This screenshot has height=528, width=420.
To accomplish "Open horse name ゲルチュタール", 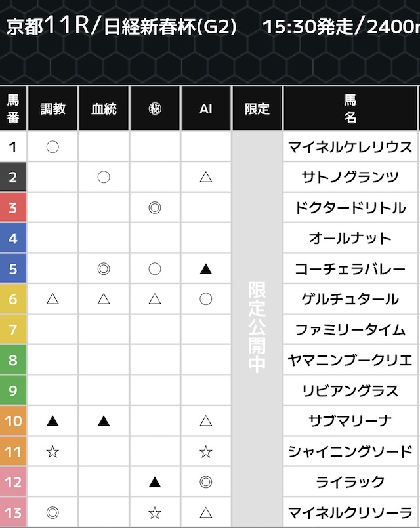I will click(x=350, y=299).
